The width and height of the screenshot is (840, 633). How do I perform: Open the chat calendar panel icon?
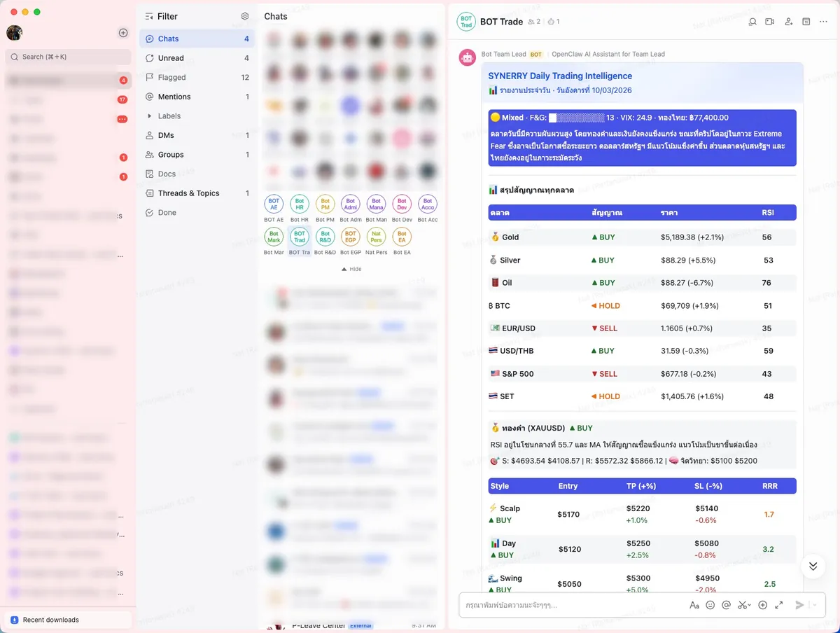(804, 22)
